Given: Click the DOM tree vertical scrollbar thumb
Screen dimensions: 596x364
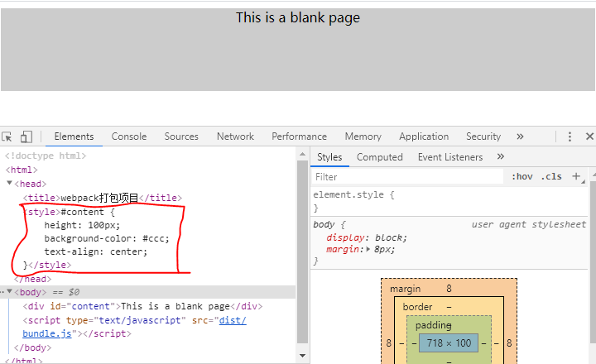Looking at the screenshot, I should (x=303, y=252).
